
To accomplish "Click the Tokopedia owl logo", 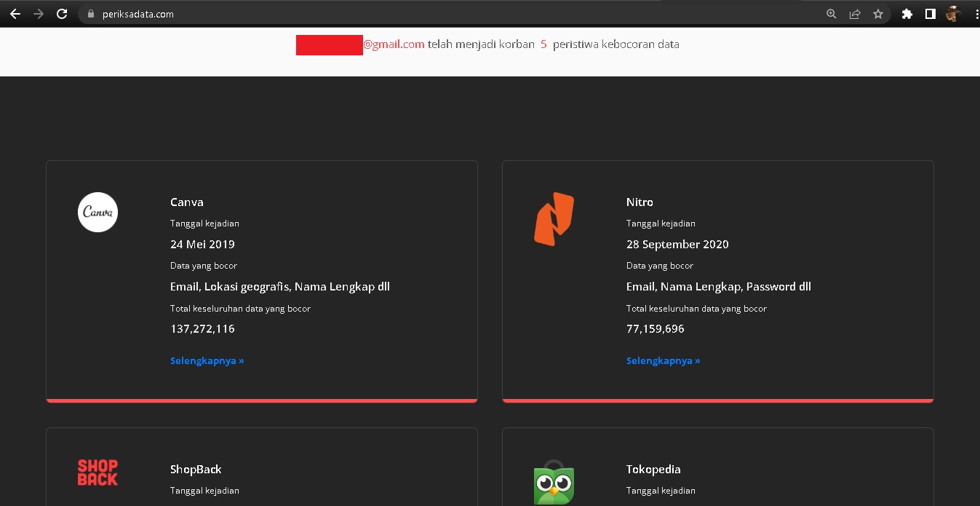I will point(554,483).
